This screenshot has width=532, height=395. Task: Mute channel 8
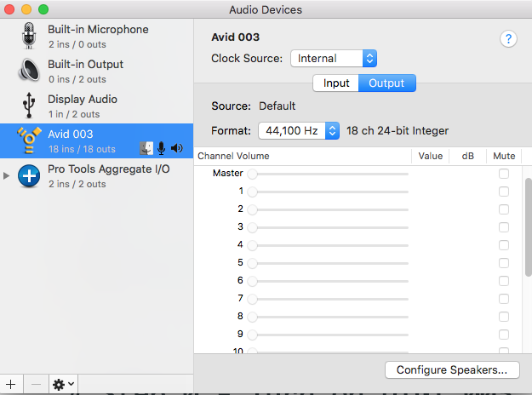coord(504,317)
